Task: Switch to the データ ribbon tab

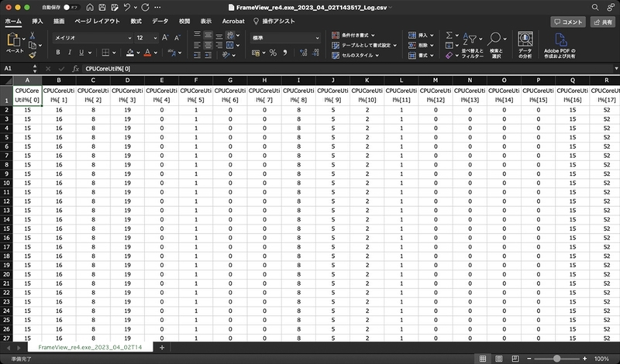Action: tap(160, 22)
